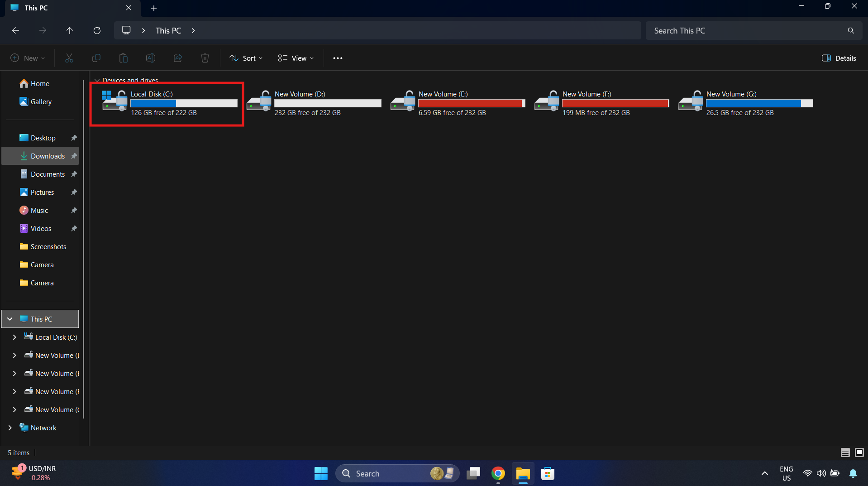868x486 pixels.
Task: Click the Paste icon
Action: click(x=123, y=58)
